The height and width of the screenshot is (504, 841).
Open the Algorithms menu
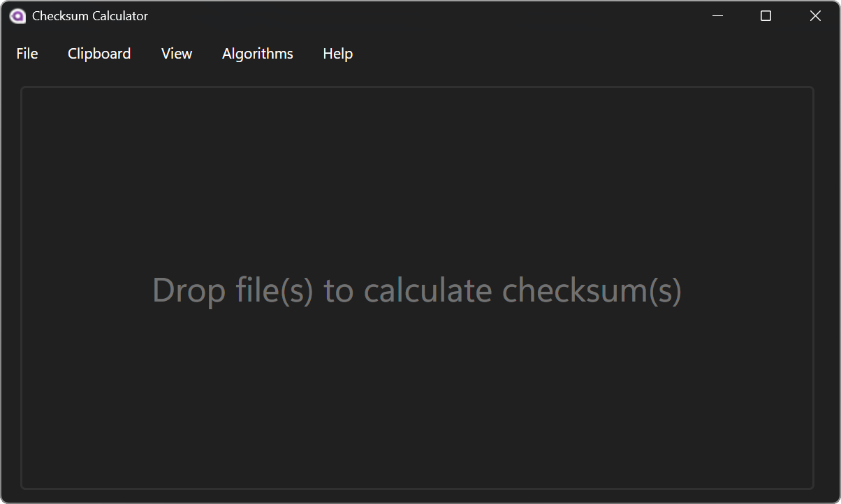[x=258, y=54]
